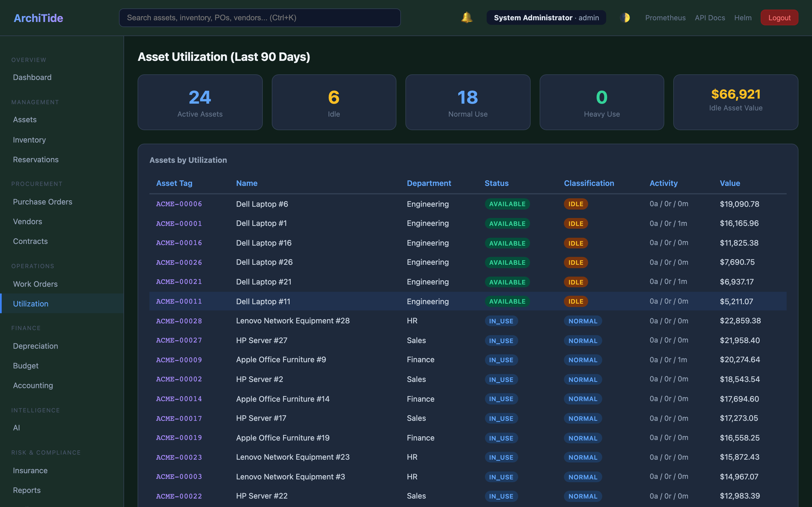
Task: Navigate to the Helm page
Action: [743, 17]
